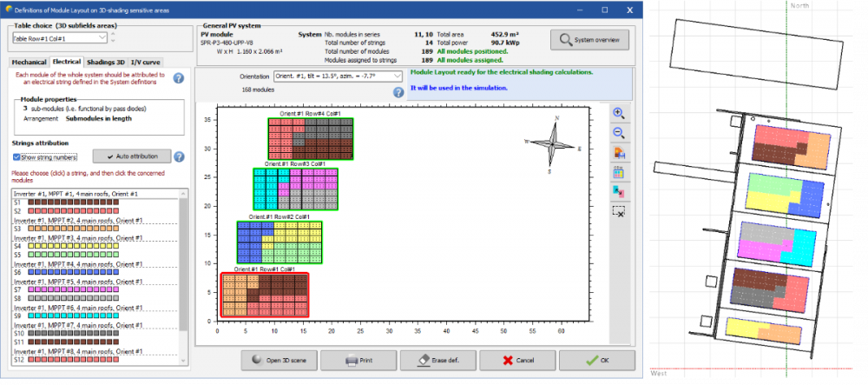Screen dimensions: 868x385
Task: Open help icon below Orientation dropdown
Action: pyautogui.click(x=398, y=92)
